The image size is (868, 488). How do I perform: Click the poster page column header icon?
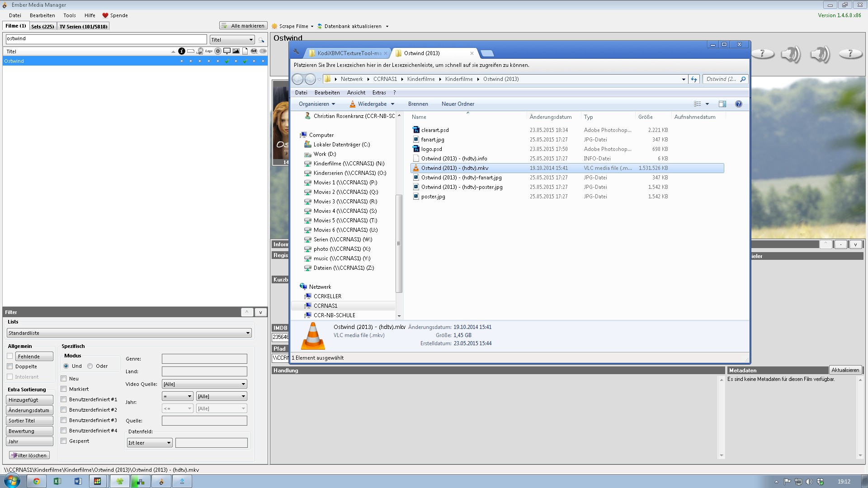click(x=245, y=51)
